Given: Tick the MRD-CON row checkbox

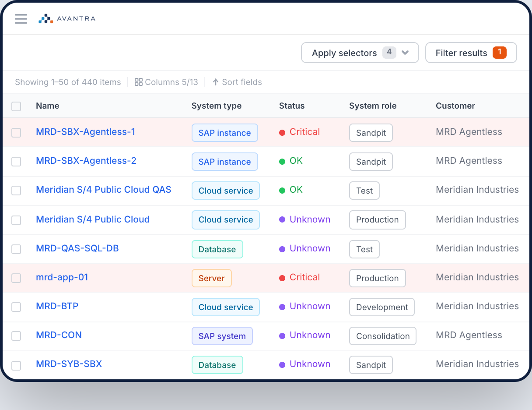Looking at the screenshot, I should 16,336.
